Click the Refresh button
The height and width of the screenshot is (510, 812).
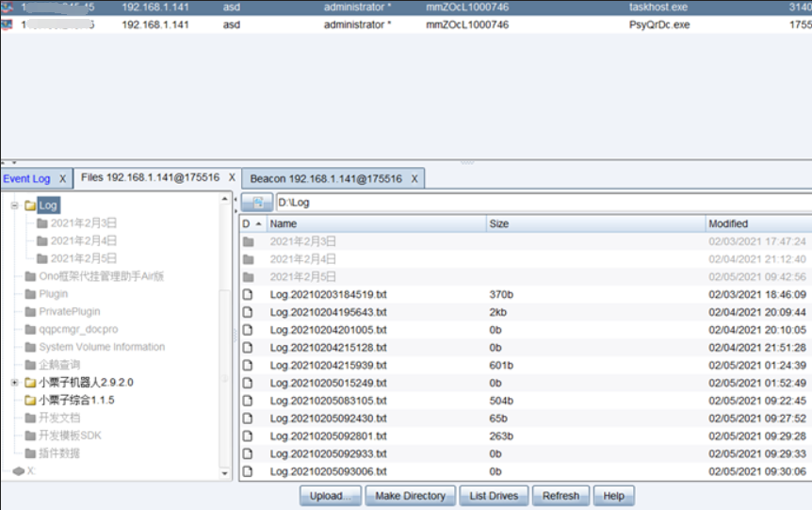click(560, 496)
